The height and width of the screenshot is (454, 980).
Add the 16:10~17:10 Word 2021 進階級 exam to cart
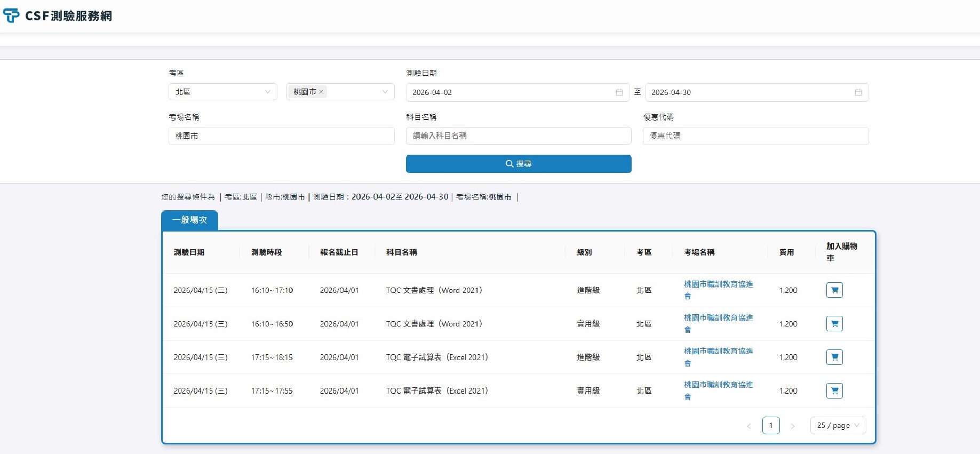point(834,290)
